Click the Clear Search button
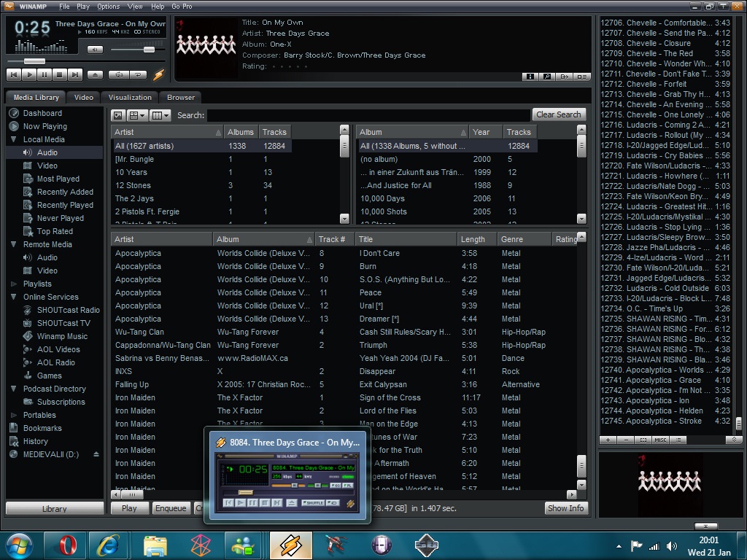747x560 pixels. coord(558,114)
